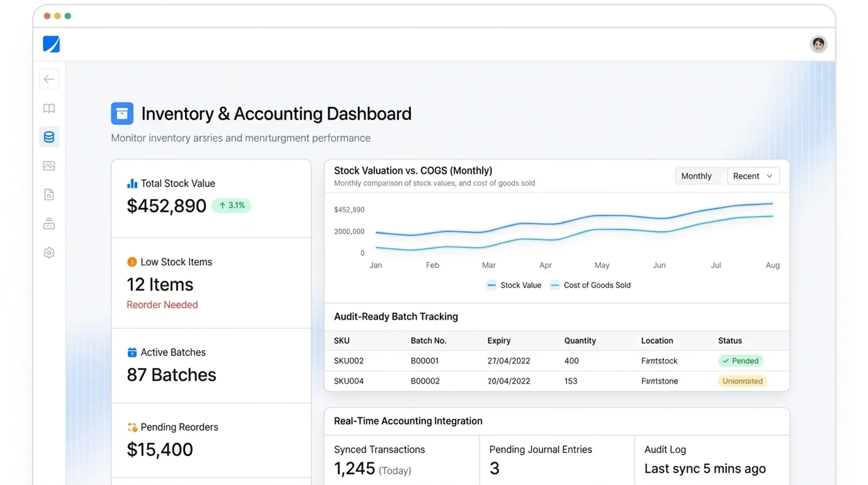The width and height of the screenshot is (868, 485).
Task: Select SKU002 table cell
Action: pyautogui.click(x=349, y=361)
